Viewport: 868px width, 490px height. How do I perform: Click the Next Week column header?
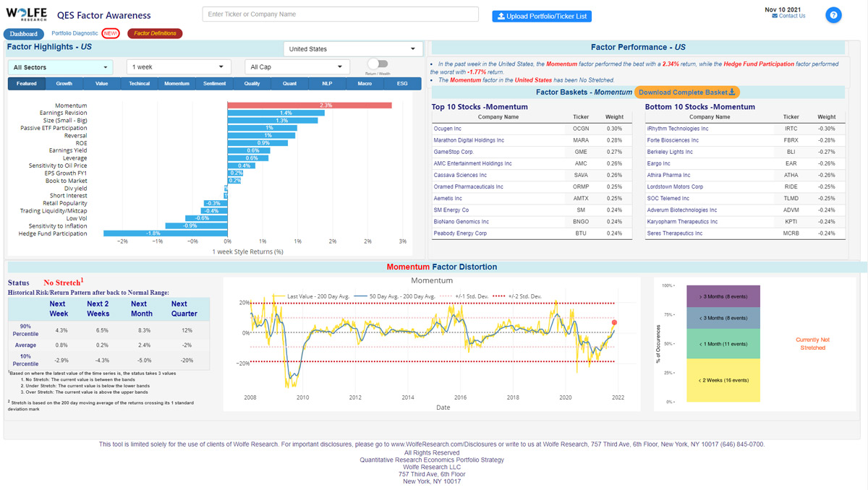click(x=59, y=309)
